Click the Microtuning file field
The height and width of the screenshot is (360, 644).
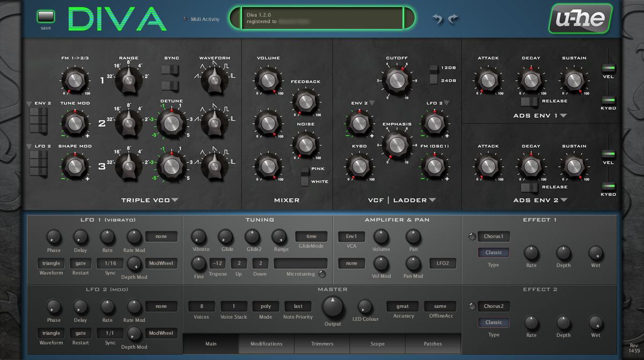pyautogui.click(x=301, y=263)
